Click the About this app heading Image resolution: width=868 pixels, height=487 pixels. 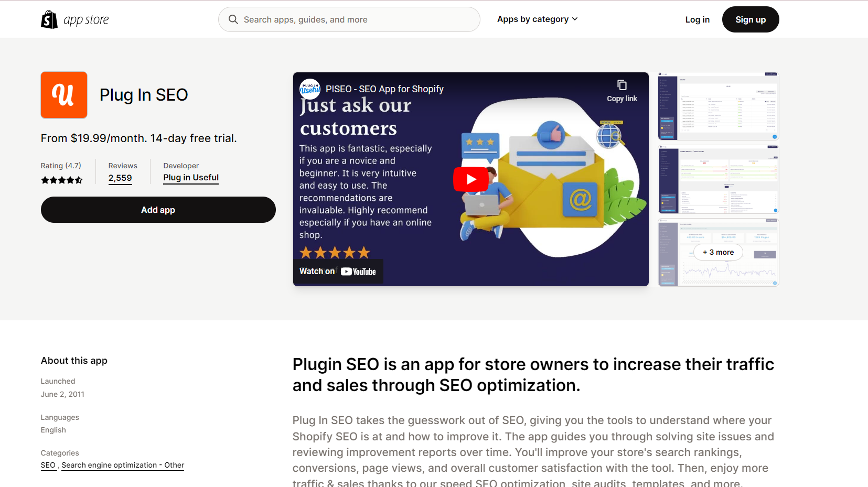click(x=74, y=361)
